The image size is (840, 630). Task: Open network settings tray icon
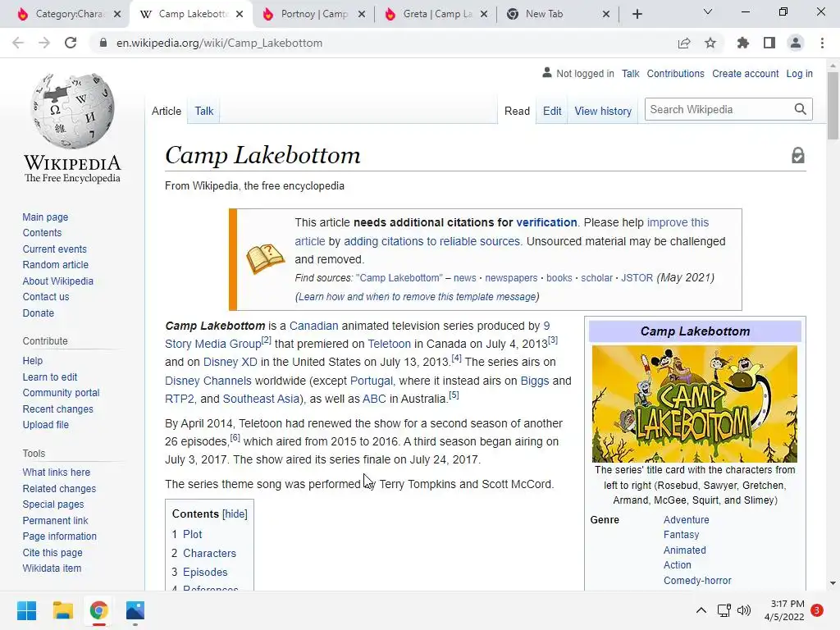point(724,610)
